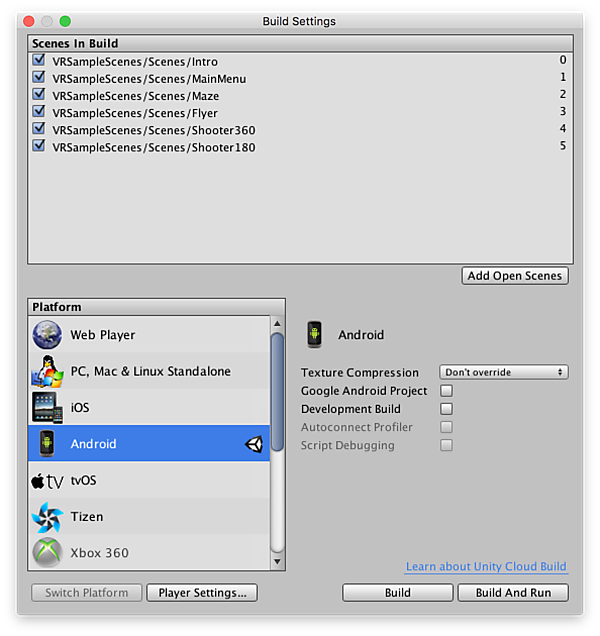Screen dimensions: 600x636
Task: Select the Apple tvOS platform icon
Action: 47,481
